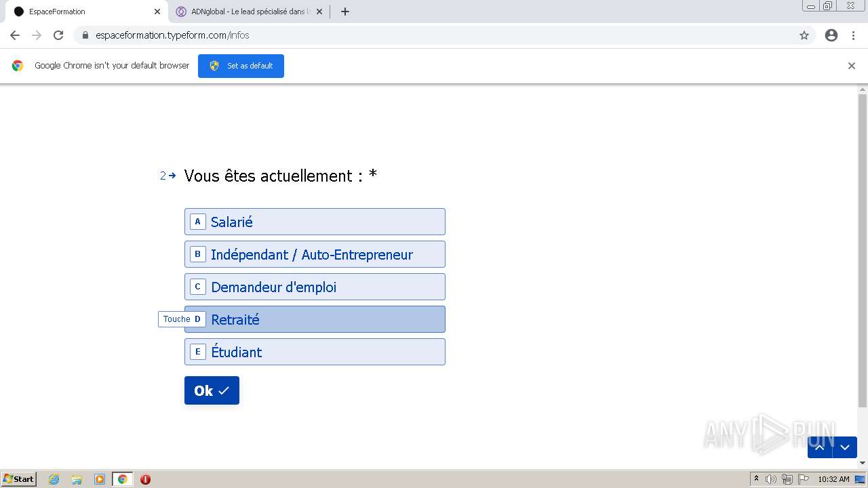Choose the Retraité option
The image size is (868, 488).
coord(315,319)
